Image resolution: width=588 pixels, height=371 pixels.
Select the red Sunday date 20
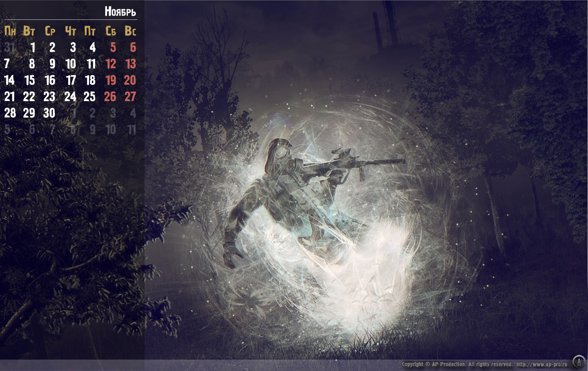[x=130, y=80]
